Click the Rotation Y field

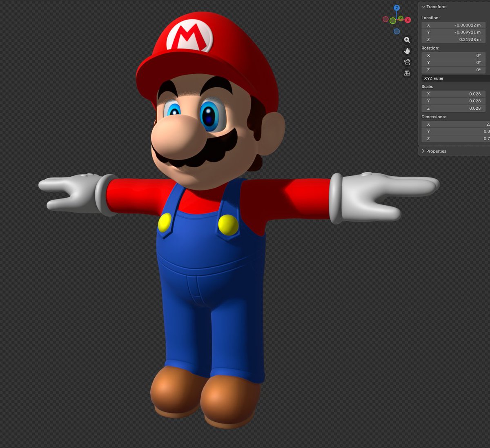click(x=453, y=63)
